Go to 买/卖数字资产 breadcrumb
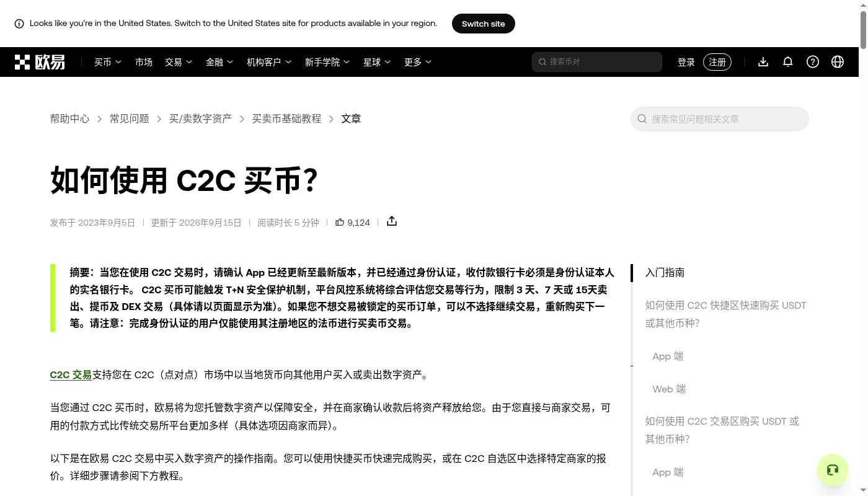This screenshot has height=496, width=868. coord(200,118)
